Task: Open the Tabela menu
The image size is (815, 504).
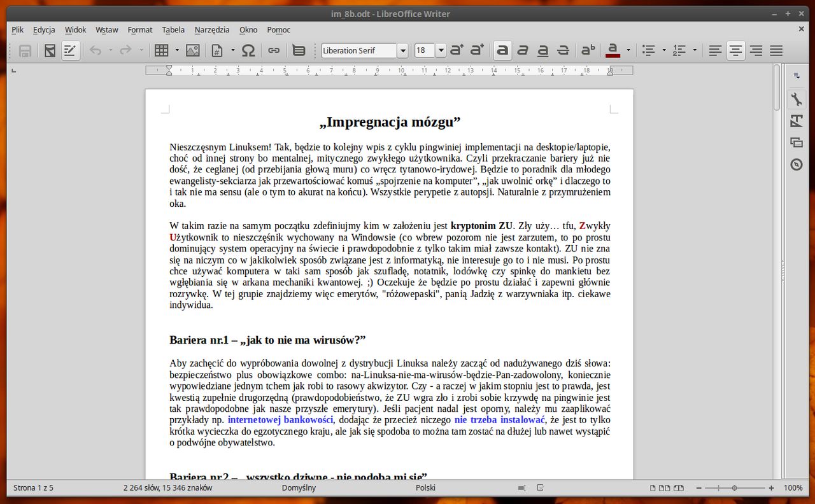Action: (x=173, y=29)
